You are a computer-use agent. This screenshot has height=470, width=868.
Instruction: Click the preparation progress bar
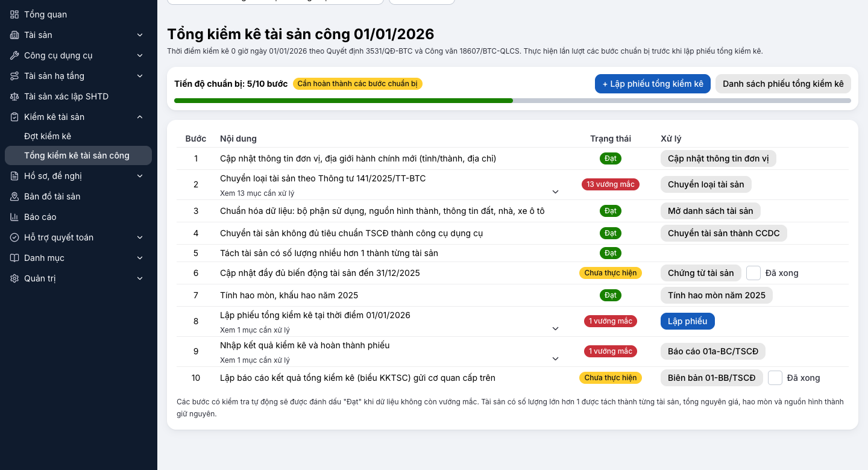(512, 101)
